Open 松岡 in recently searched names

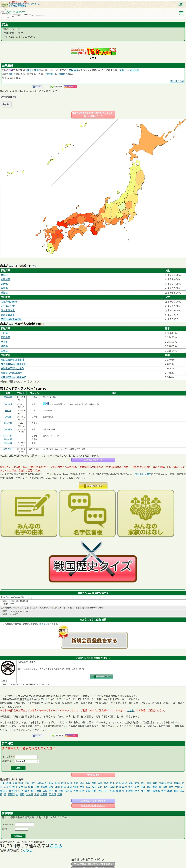[x=27, y=783]
